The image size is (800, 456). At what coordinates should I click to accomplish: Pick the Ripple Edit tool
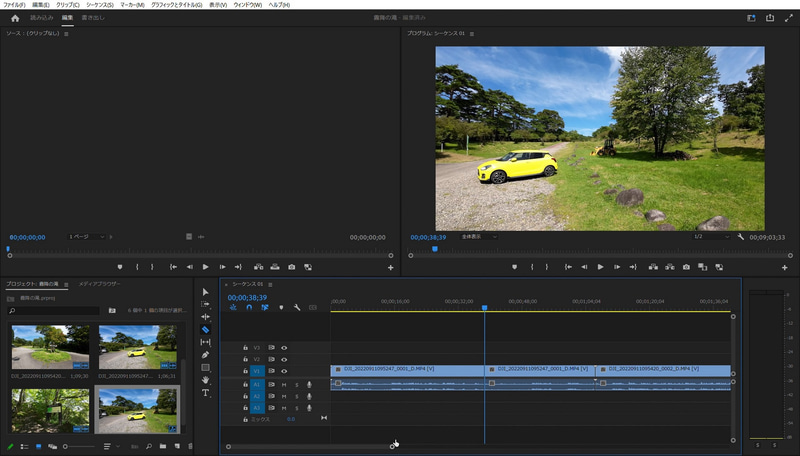(205, 317)
